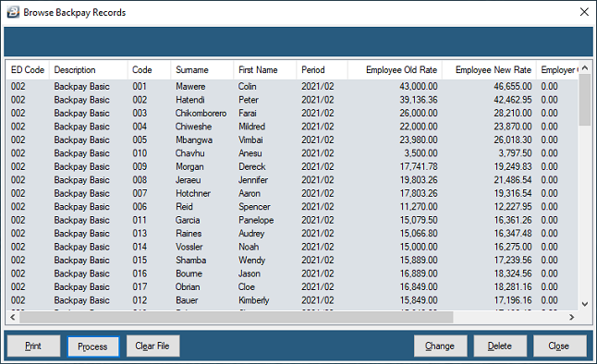Select the Shamba surname cell

(x=190, y=260)
